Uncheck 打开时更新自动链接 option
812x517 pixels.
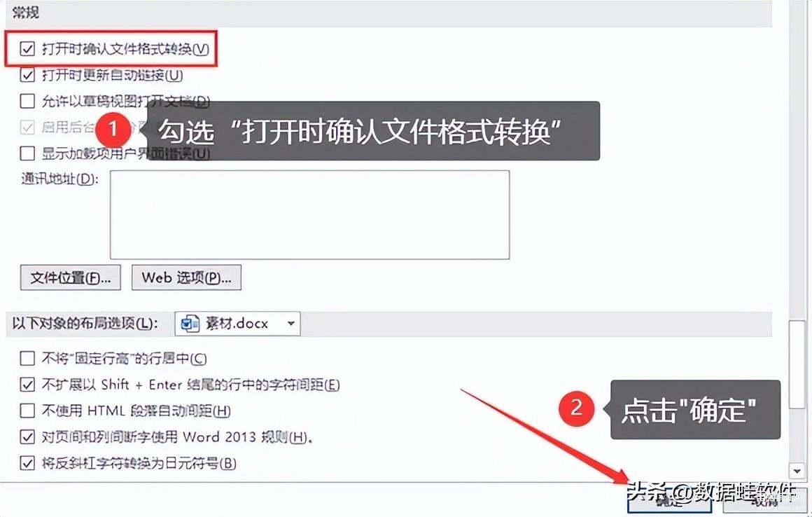pyautogui.click(x=27, y=75)
